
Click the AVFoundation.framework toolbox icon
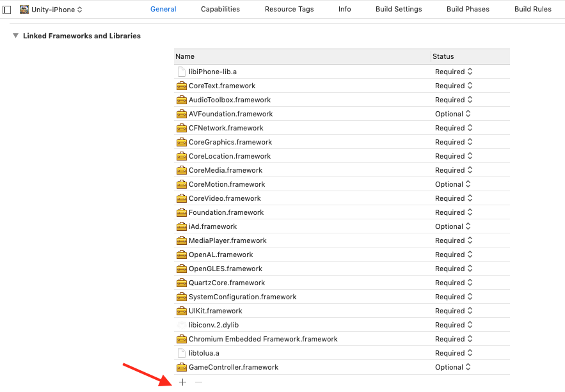click(182, 114)
